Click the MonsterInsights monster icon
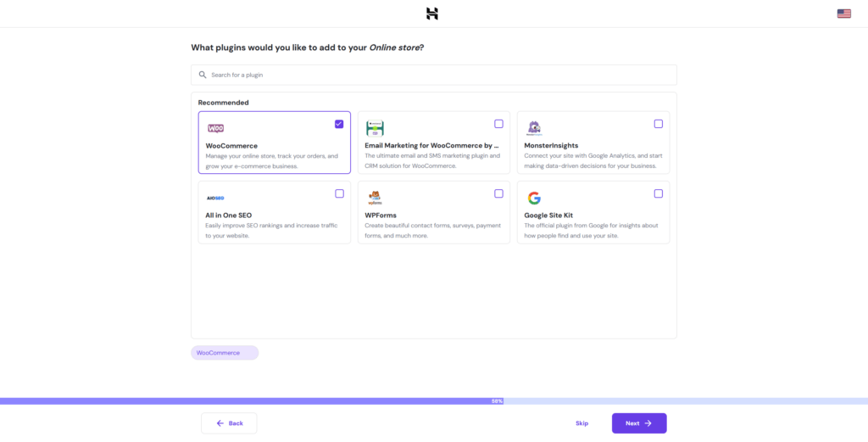The height and width of the screenshot is (442, 868). (534, 128)
